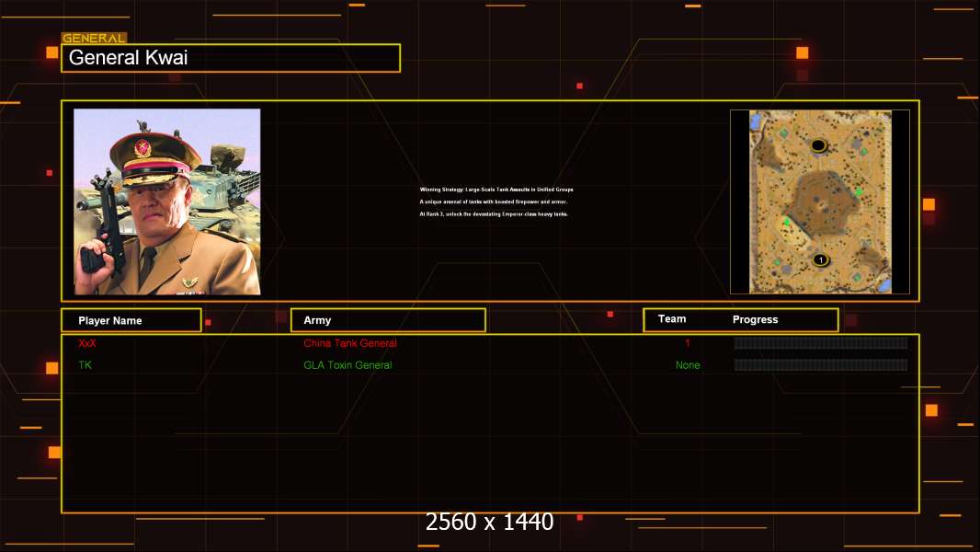Click the Progress column header
980x552 pixels.
tap(755, 320)
